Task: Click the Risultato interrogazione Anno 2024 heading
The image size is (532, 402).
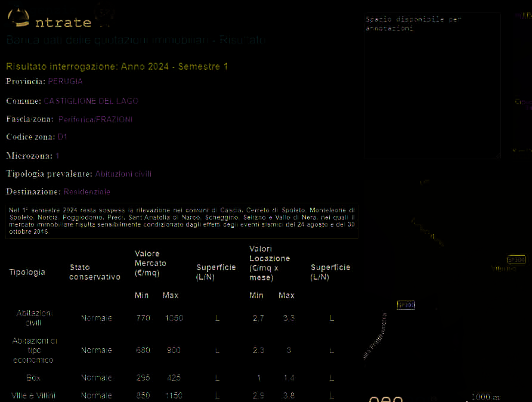Action: coord(117,66)
